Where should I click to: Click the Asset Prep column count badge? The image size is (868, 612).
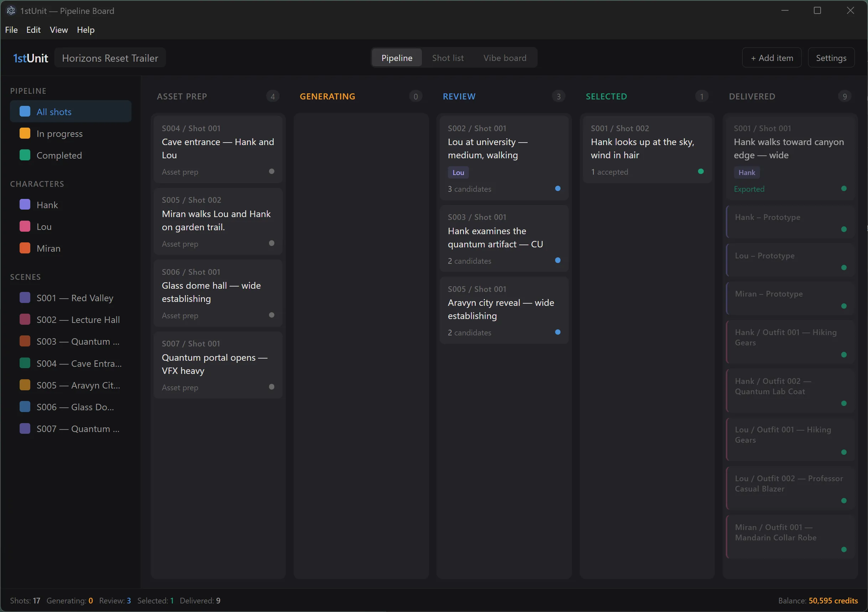273,97
